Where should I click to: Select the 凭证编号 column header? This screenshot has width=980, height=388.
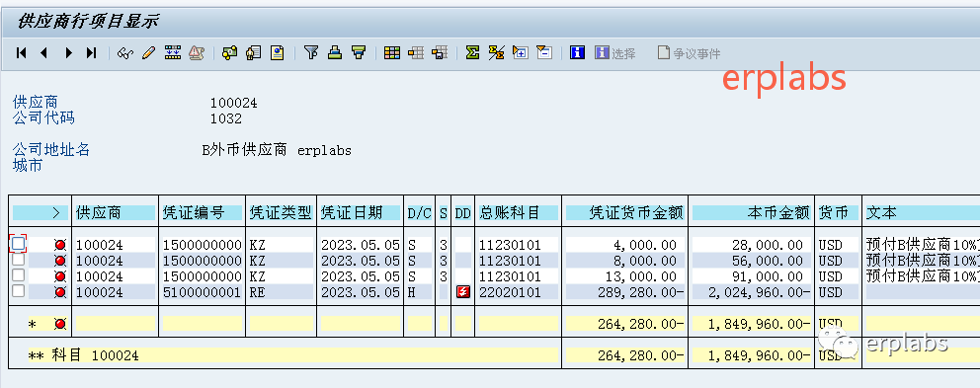pos(203,213)
